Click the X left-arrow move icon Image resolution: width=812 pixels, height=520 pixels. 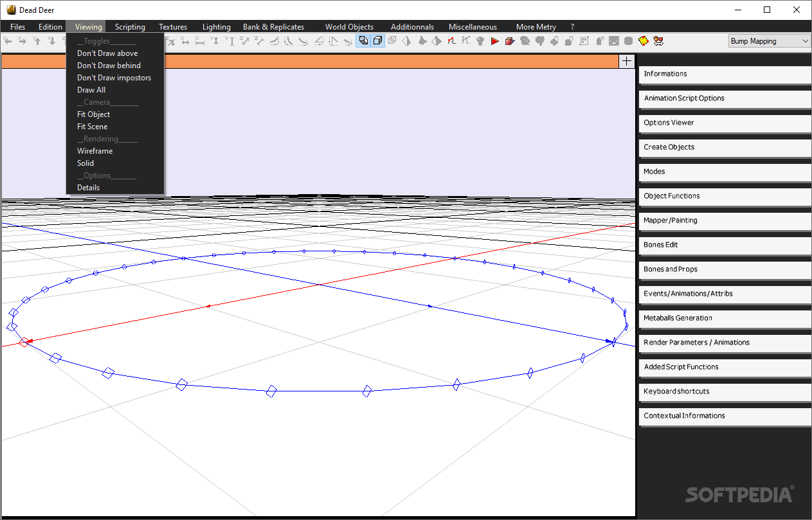7,41
